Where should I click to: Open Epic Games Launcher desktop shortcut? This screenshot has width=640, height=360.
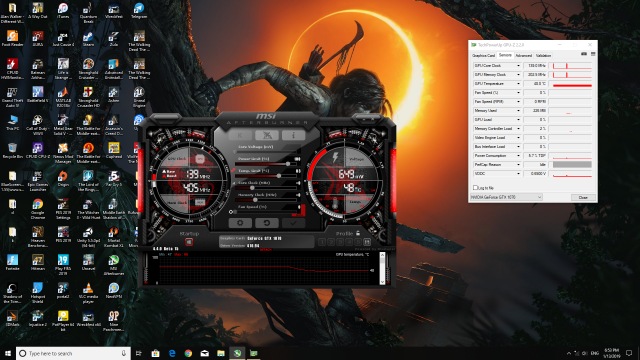pyautogui.click(x=38, y=181)
